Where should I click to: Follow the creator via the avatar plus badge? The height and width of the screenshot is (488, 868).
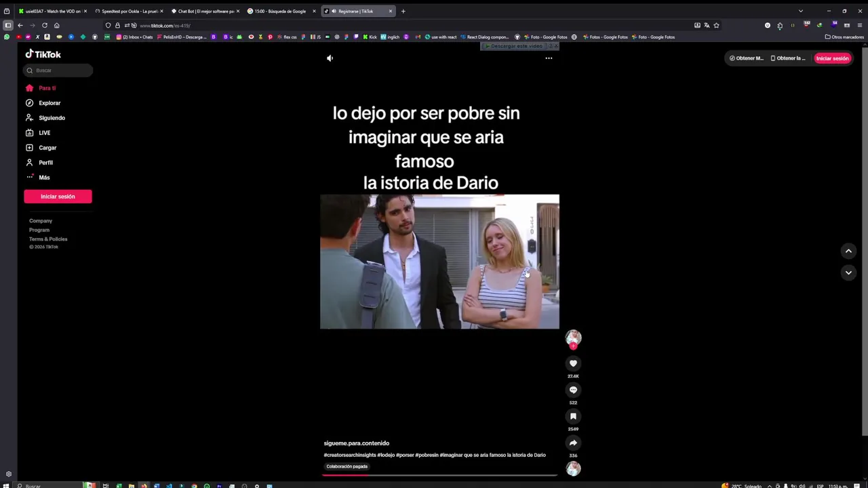[x=573, y=346]
